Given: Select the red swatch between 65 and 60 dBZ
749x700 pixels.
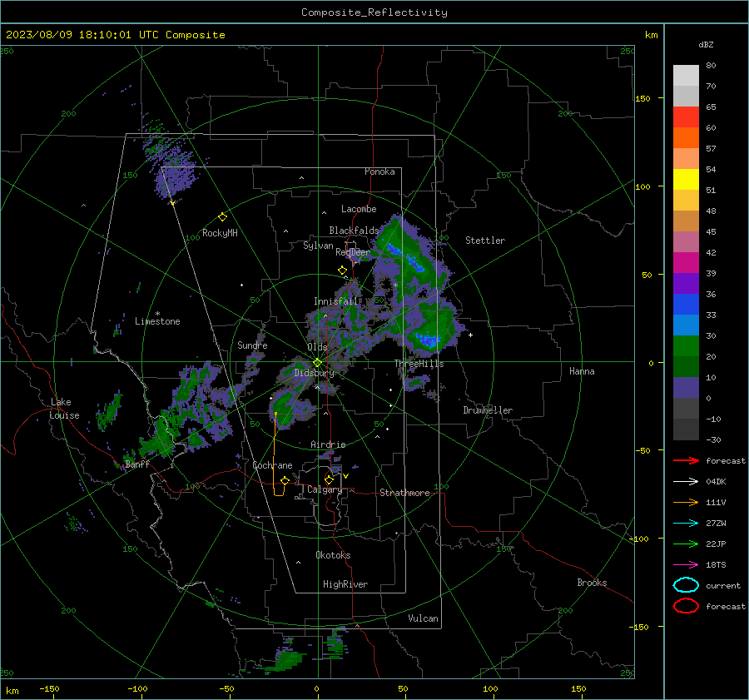Looking at the screenshot, I should [686, 117].
